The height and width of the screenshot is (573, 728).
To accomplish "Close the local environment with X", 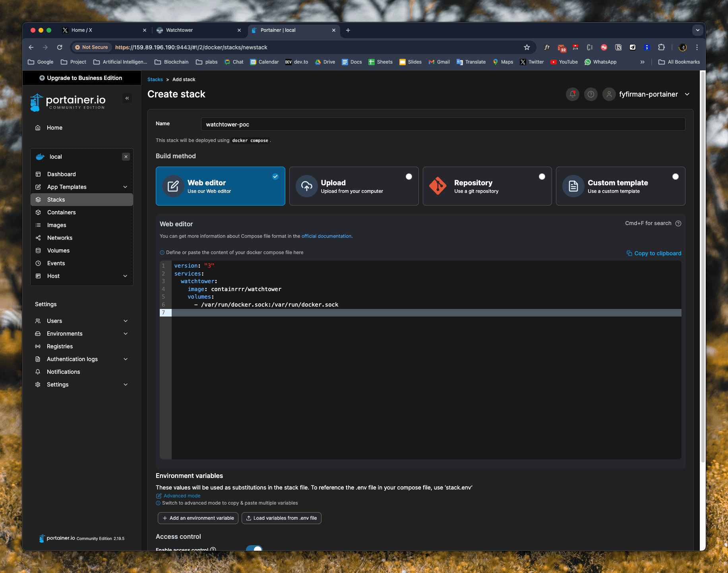I will click(x=126, y=157).
